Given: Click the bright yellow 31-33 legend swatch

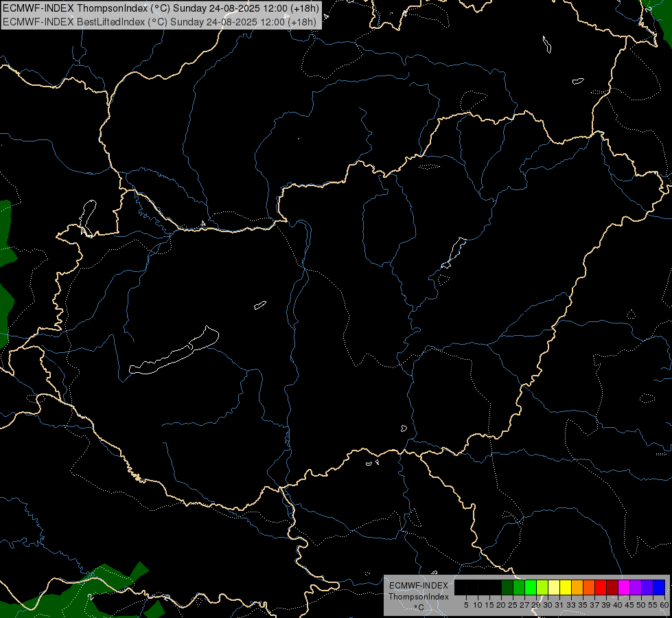Looking at the screenshot, I should [566, 587].
